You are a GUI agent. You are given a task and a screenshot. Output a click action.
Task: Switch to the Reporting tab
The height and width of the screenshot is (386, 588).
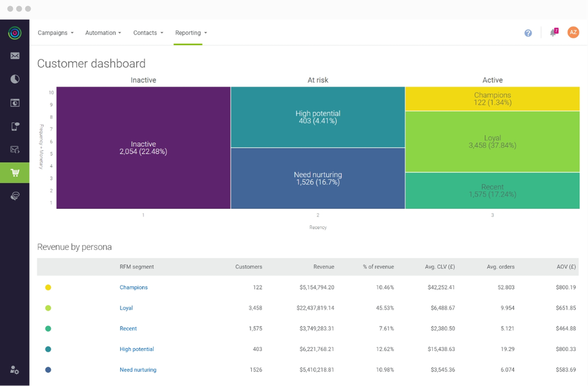pyautogui.click(x=190, y=32)
